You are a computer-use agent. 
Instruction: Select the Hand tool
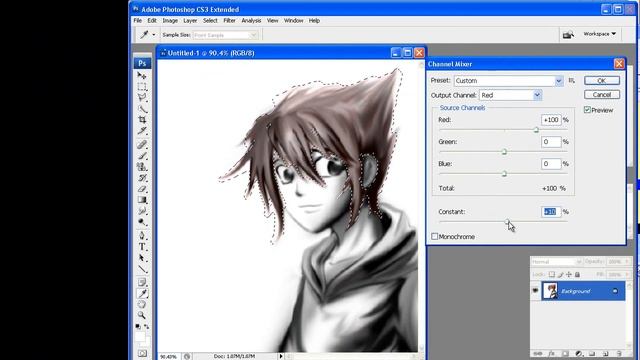[142, 304]
